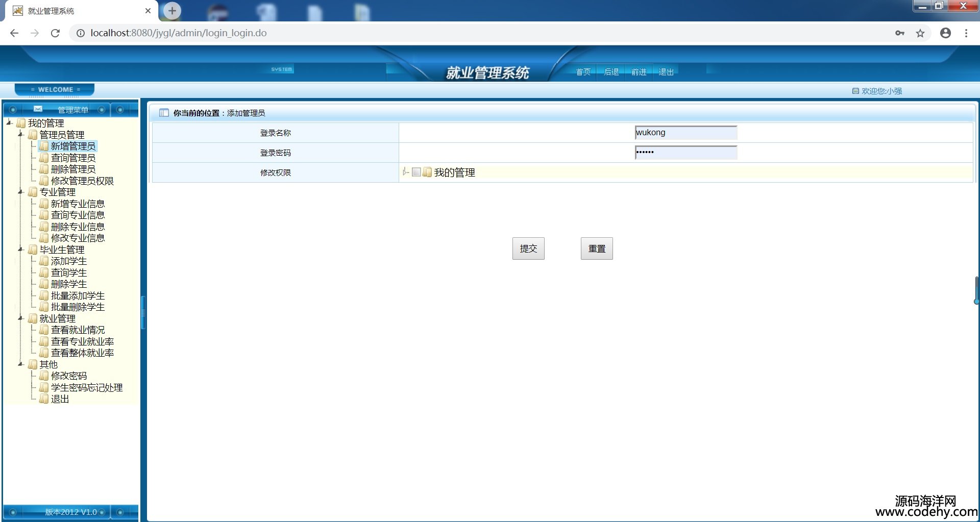980x522 pixels.
Task: Expand 我的管理 node in permission tree
Action: point(405,172)
